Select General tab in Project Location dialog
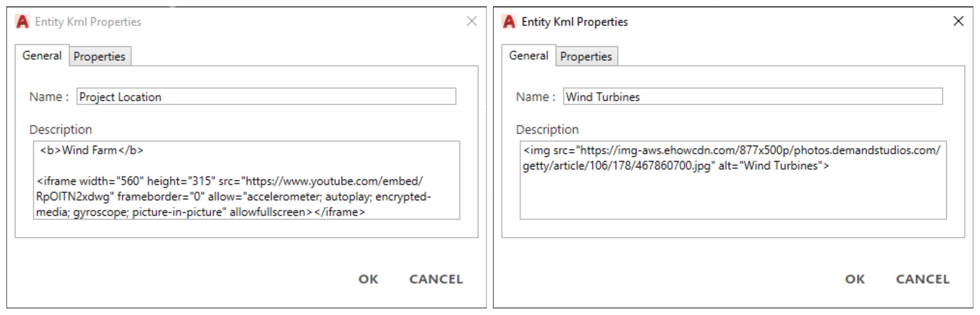980x315 pixels. tap(42, 55)
